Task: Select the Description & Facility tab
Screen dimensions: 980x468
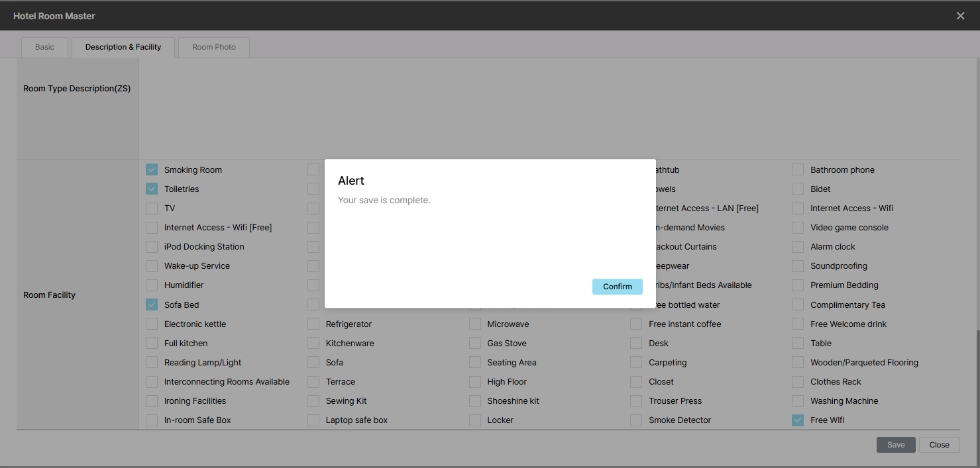Action: tap(123, 47)
